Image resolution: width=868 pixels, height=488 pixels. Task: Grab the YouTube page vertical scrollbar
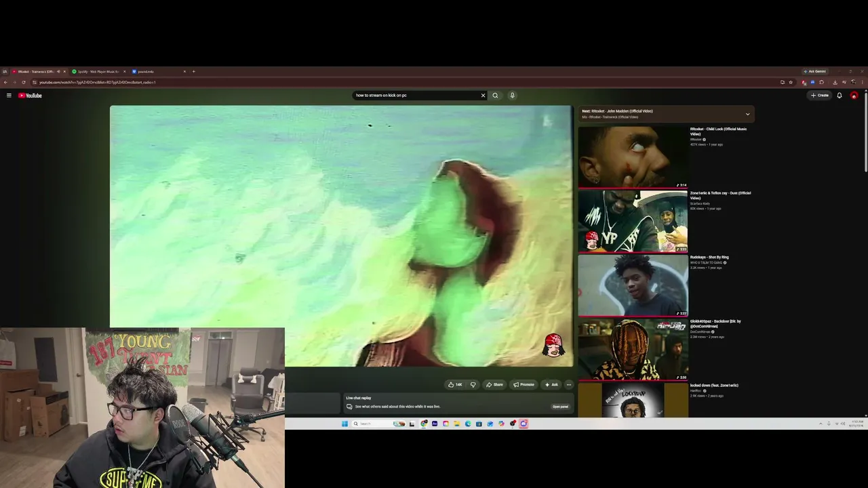click(x=866, y=132)
